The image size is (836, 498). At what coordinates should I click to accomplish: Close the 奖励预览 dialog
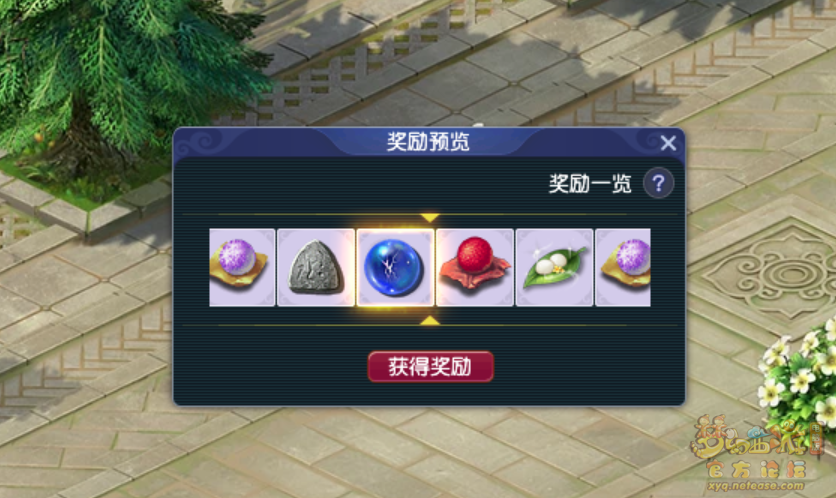[668, 143]
